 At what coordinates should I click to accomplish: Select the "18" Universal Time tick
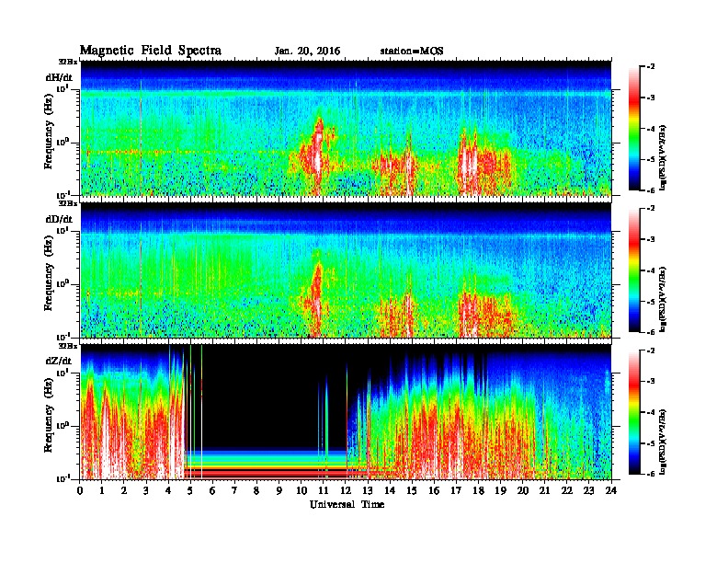478,491
